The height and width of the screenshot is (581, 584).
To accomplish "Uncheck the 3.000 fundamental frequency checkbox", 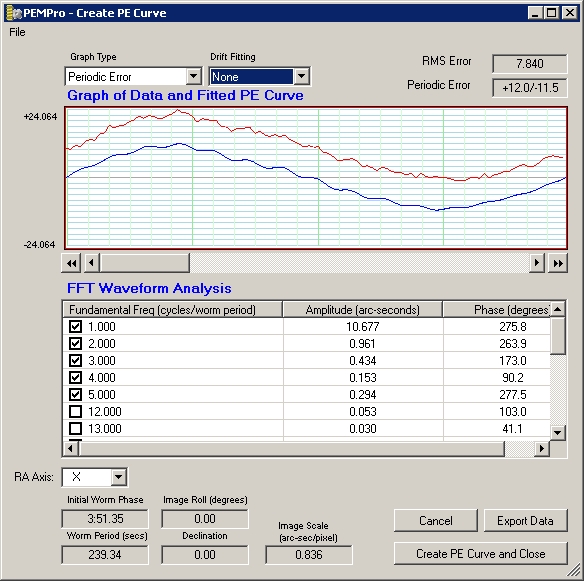I will point(76,361).
